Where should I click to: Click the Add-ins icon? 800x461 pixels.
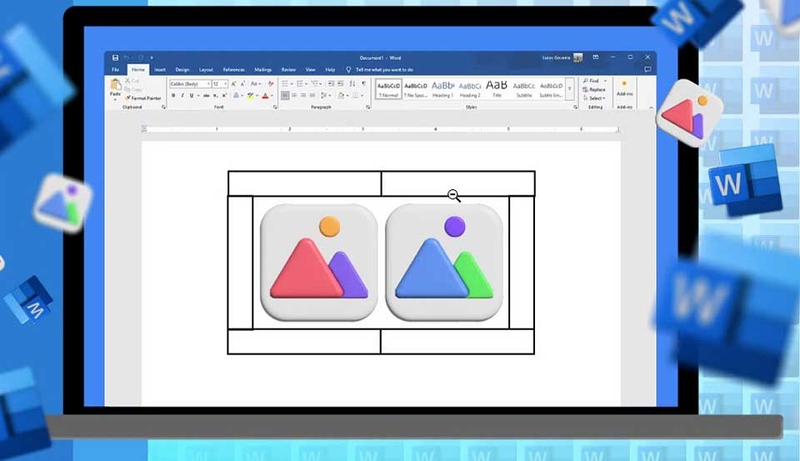click(624, 88)
